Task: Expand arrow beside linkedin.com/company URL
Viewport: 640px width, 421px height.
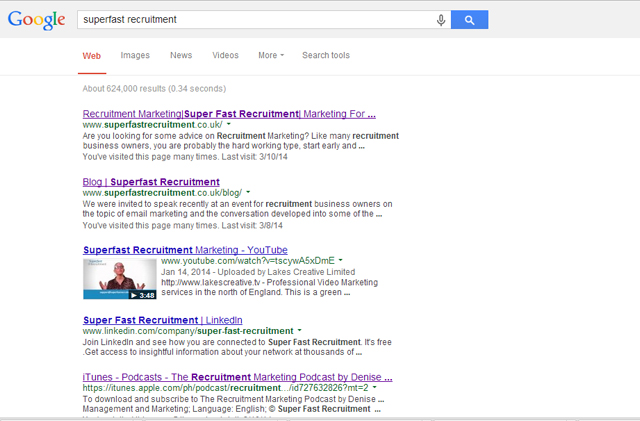Action: [299, 330]
